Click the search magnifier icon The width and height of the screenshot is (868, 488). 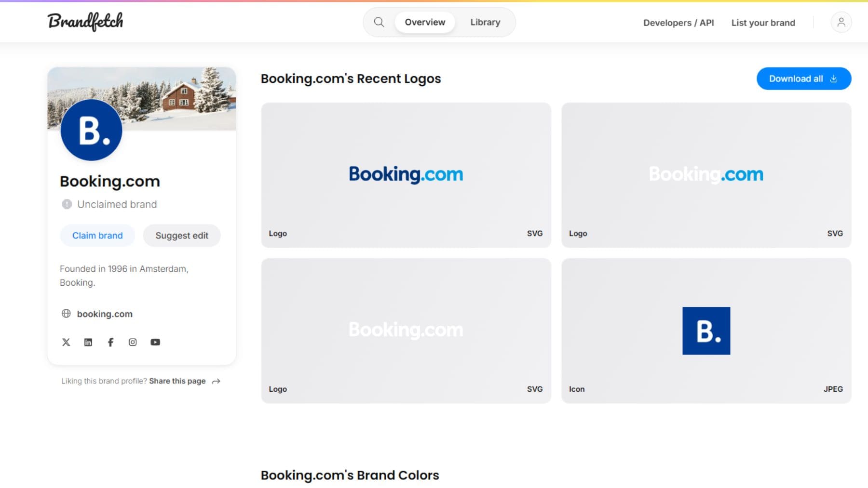pyautogui.click(x=379, y=22)
